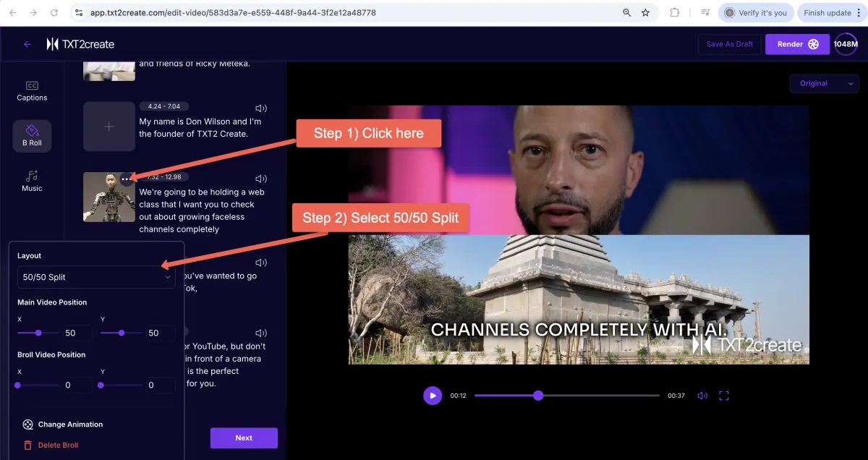Screen dimensions: 868x460
Task: Click the browser forward arrow
Action: (33, 13)
